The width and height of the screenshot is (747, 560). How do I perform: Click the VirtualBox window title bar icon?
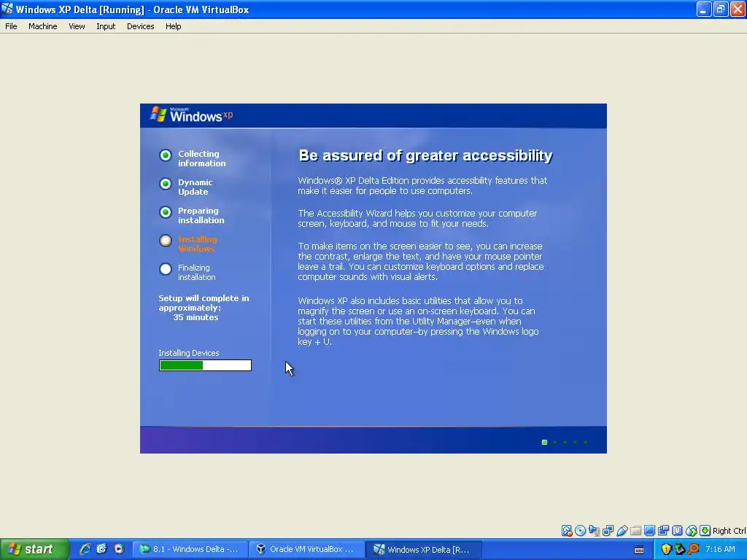(7, 9)
